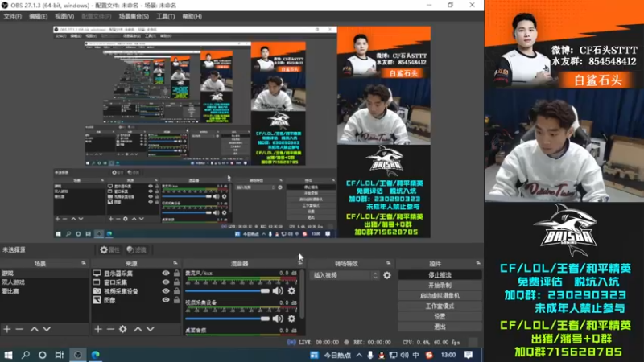Screen dimensions: 644x362
Task: Select the 游戏 scene
Action: coord(44,274)
